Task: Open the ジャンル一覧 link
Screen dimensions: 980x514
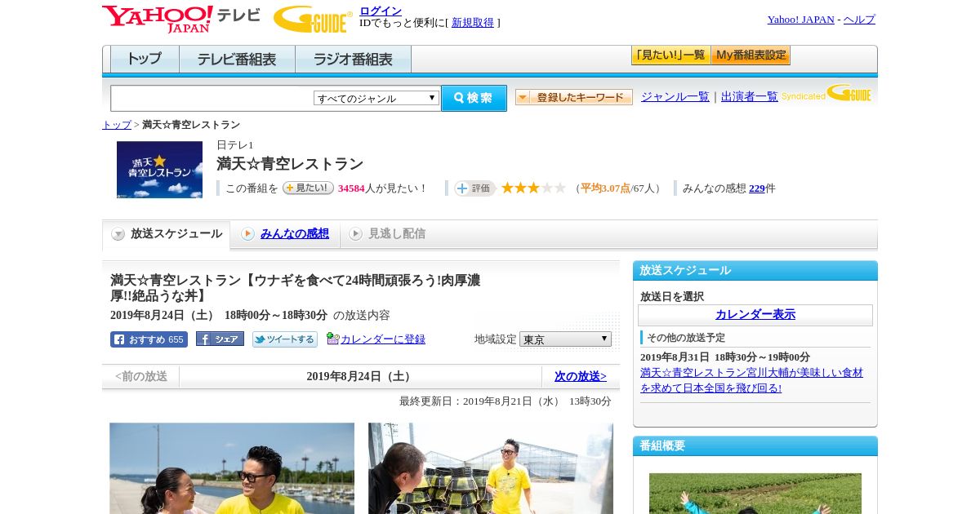Action: [675, 96]
